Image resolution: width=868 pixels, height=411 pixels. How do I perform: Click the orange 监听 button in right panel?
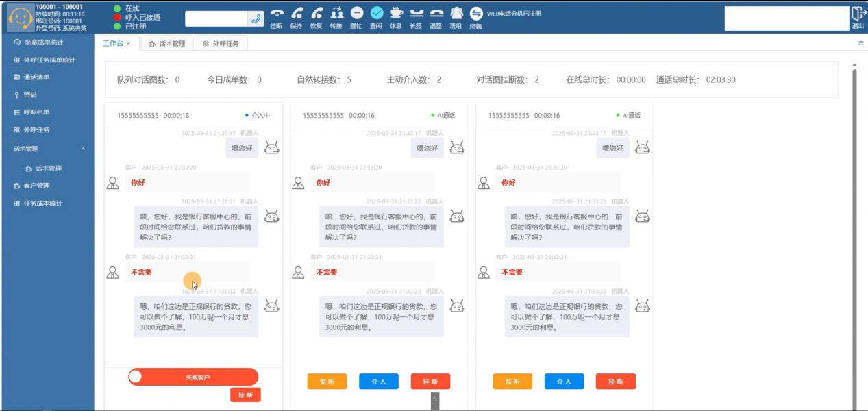(512, 382)
